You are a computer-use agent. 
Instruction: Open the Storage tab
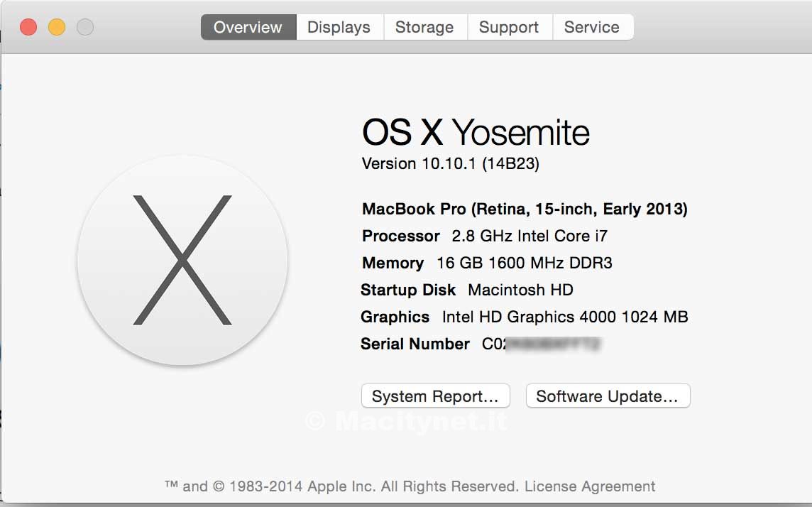click(424, 28)
